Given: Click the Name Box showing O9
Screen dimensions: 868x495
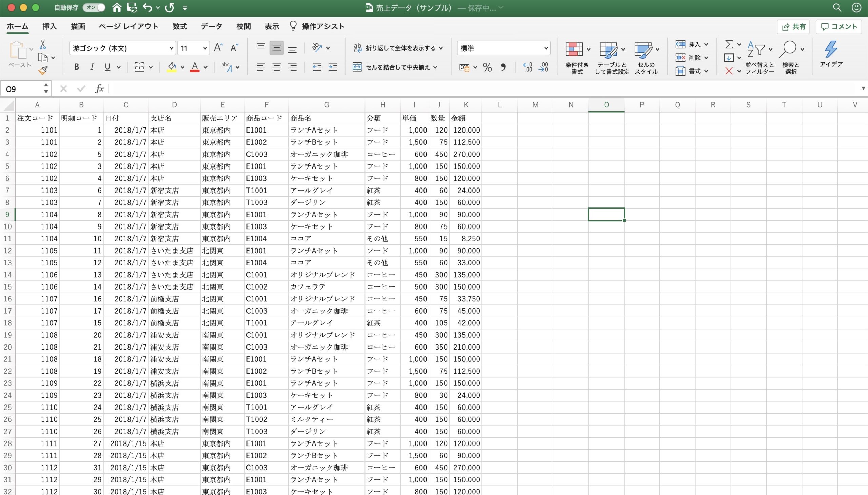Looking at the screenshot, I should [22, 89].
